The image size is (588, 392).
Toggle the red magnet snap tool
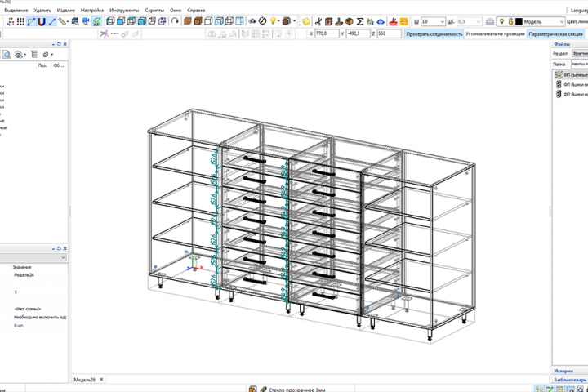(x=42, y=21)
